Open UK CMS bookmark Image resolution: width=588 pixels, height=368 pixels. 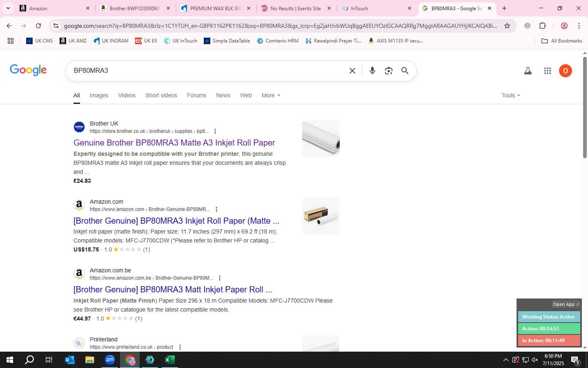pos(40,41)
